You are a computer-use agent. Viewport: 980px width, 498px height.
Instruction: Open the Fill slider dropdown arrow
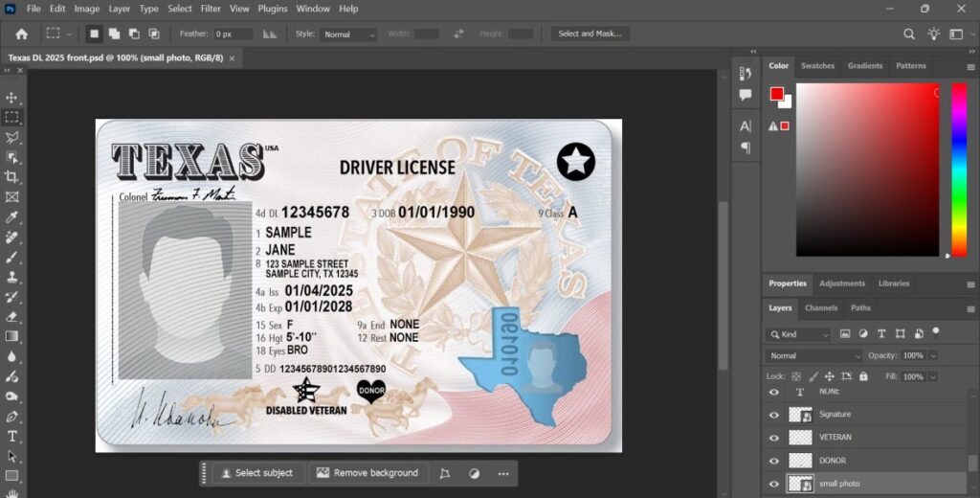point(933,376)
